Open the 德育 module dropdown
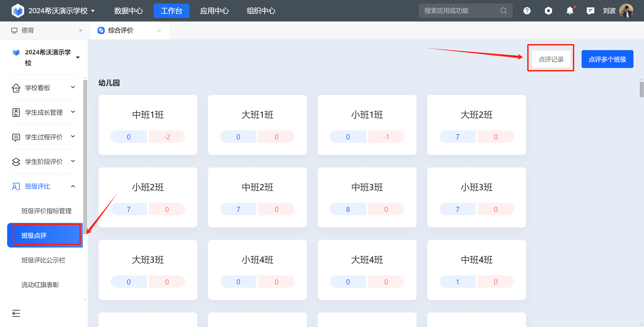 (x=81, y=30)
